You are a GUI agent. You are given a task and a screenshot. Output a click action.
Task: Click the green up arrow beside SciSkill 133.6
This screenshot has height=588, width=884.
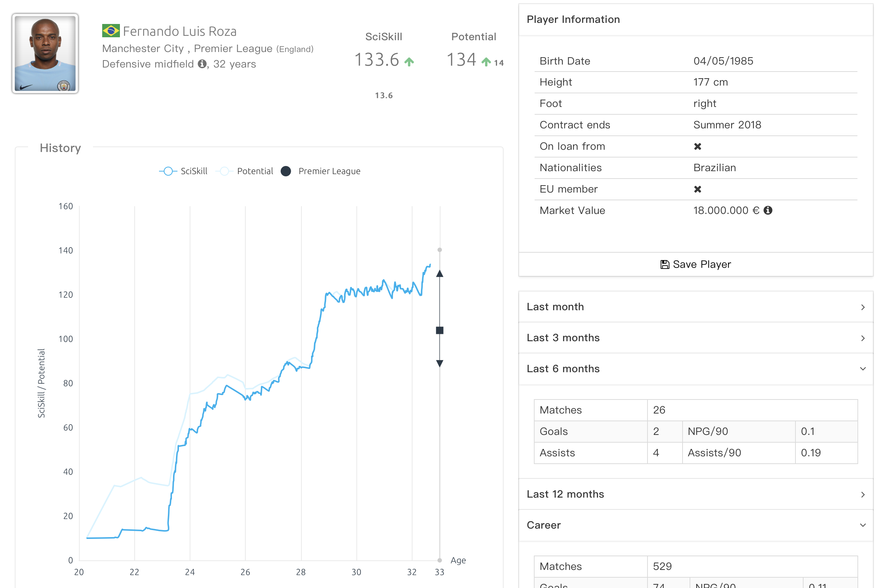pyautogui.click(x=409, y=62)
